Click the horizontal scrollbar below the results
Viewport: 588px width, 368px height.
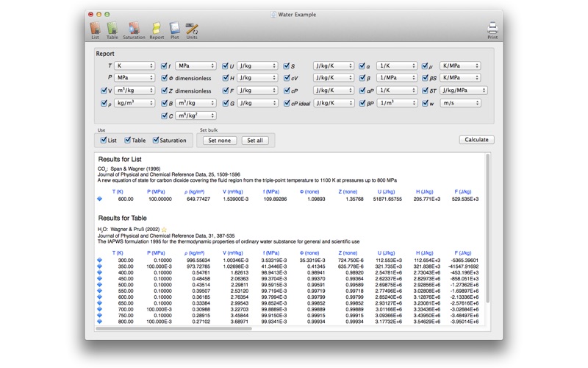[173, 328]
